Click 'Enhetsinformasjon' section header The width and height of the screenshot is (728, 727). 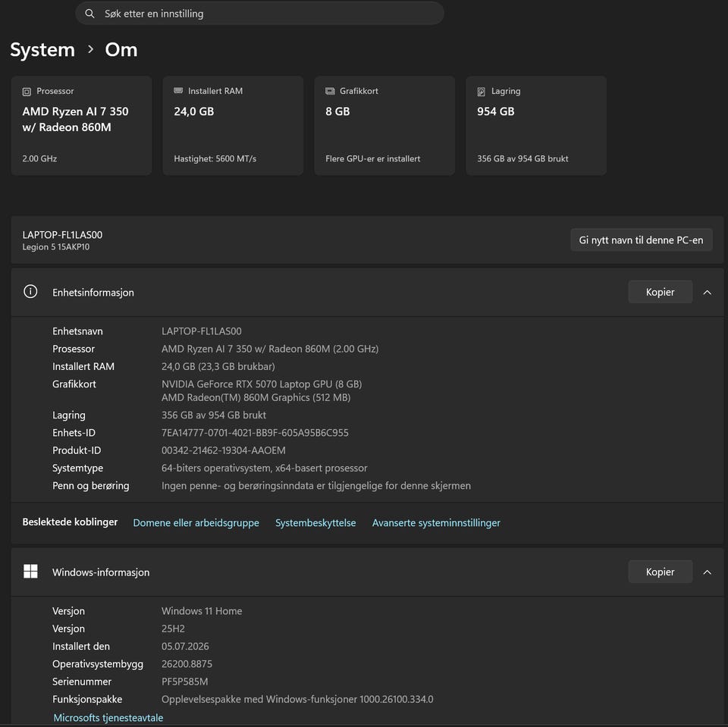[x=93, y=293]
